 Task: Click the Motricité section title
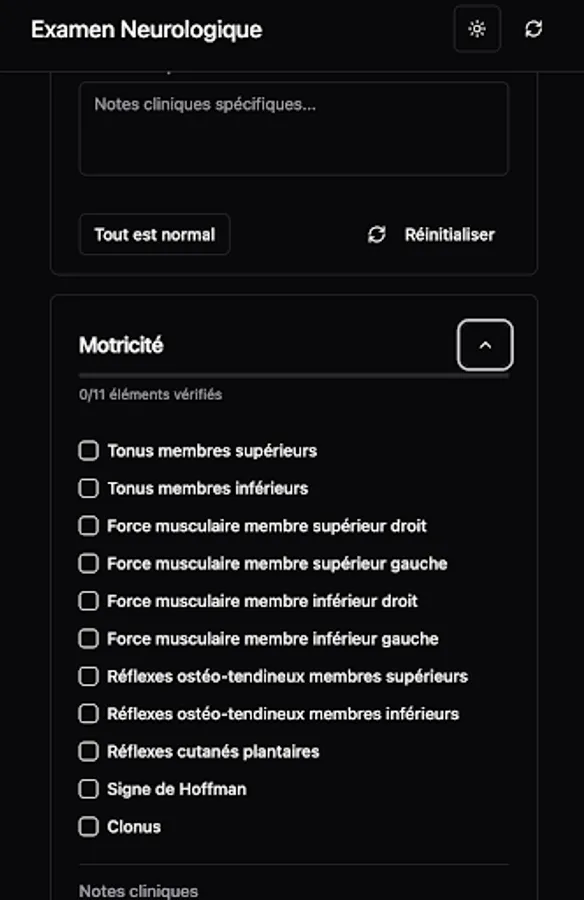123,344
